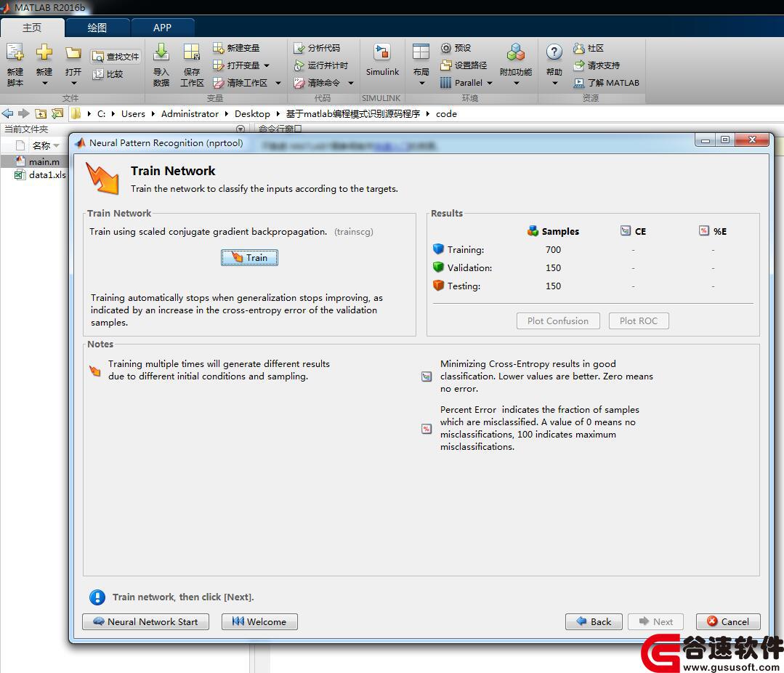Viewport: 784px width, 673px height.
Task: Open the 清除命令 dropdown arrow
Action: (x=351, y=83)
